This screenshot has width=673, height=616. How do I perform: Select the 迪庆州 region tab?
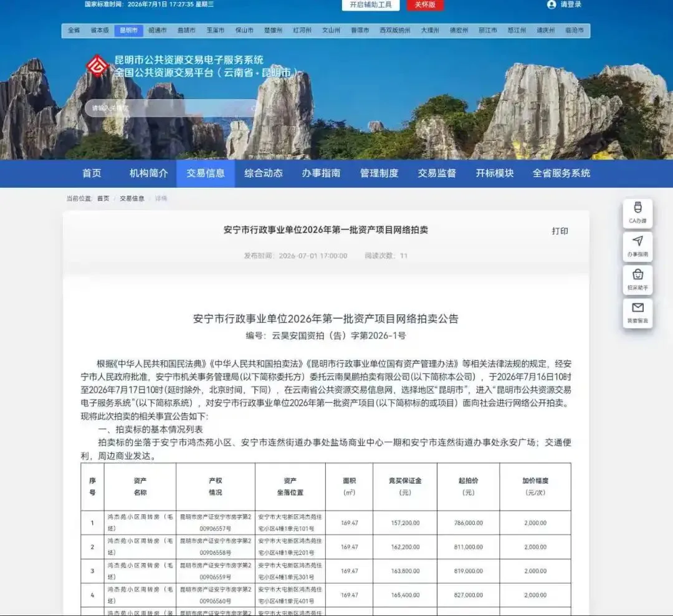click(545, 31)
